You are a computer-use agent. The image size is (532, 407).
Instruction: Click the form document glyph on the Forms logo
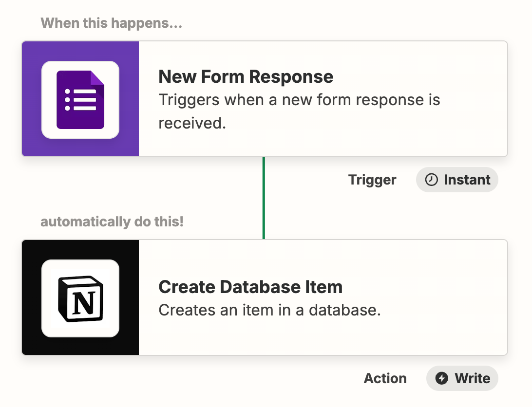tap(80, 98)
